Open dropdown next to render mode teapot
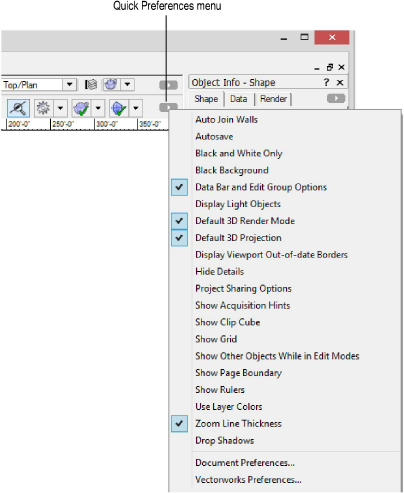 (x=128, y=85)
